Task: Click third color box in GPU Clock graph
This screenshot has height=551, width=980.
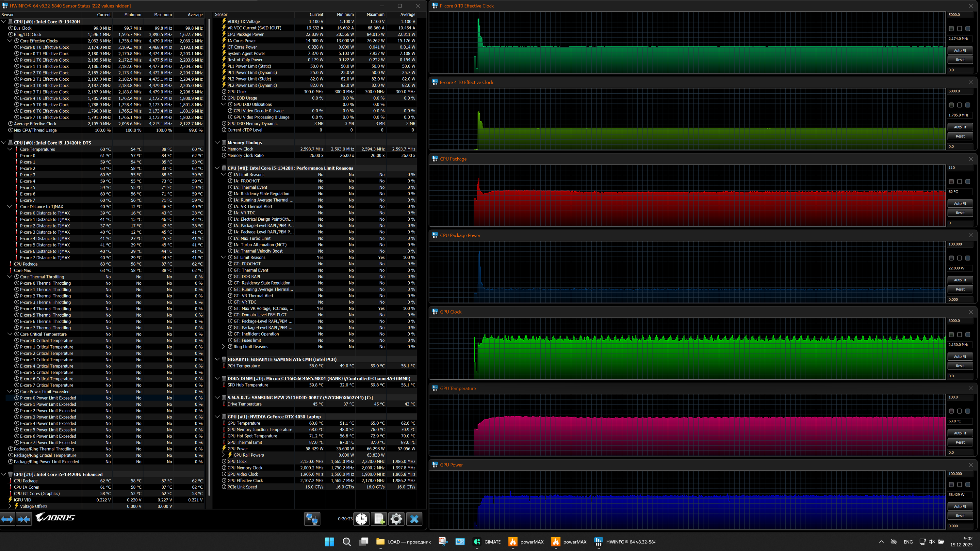Action: coord(968,335)
